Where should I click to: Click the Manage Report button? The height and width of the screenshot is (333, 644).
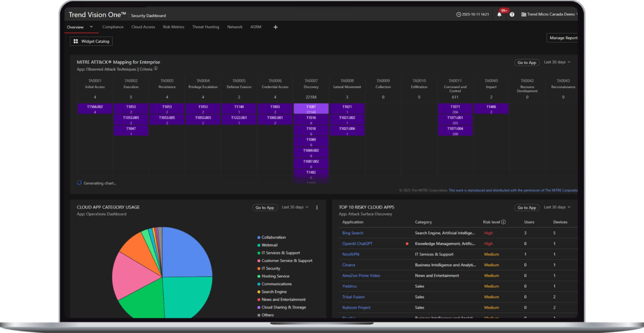[563, 38]
